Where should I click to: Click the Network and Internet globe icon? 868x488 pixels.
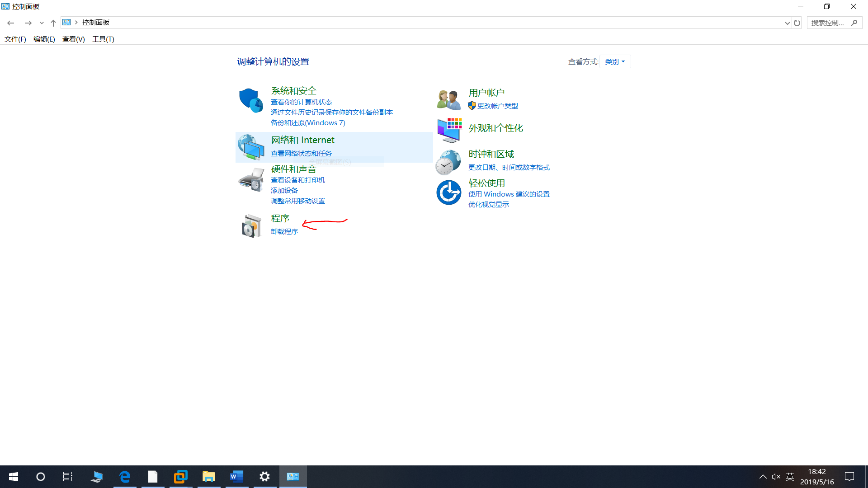[250, 147]
